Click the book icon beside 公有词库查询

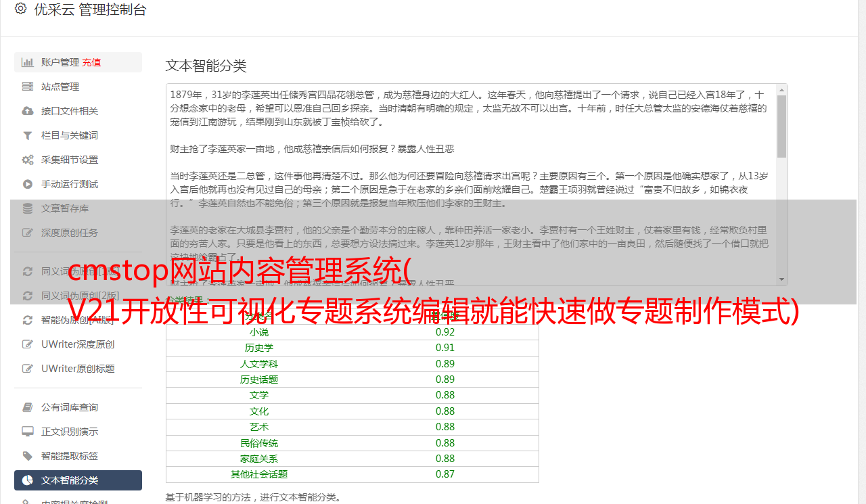click(x=28, y=407)
